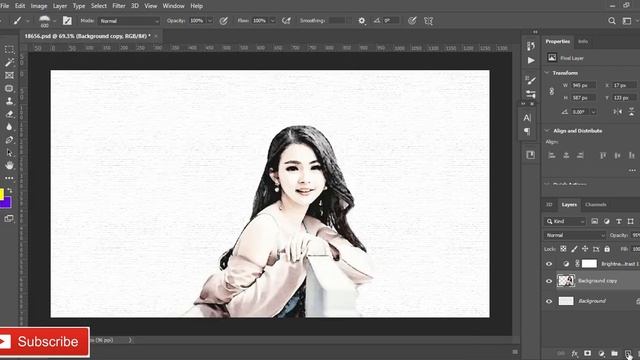
Task: Open the Brush Preset picker dropdown
Action: click(x=55, y=21)
